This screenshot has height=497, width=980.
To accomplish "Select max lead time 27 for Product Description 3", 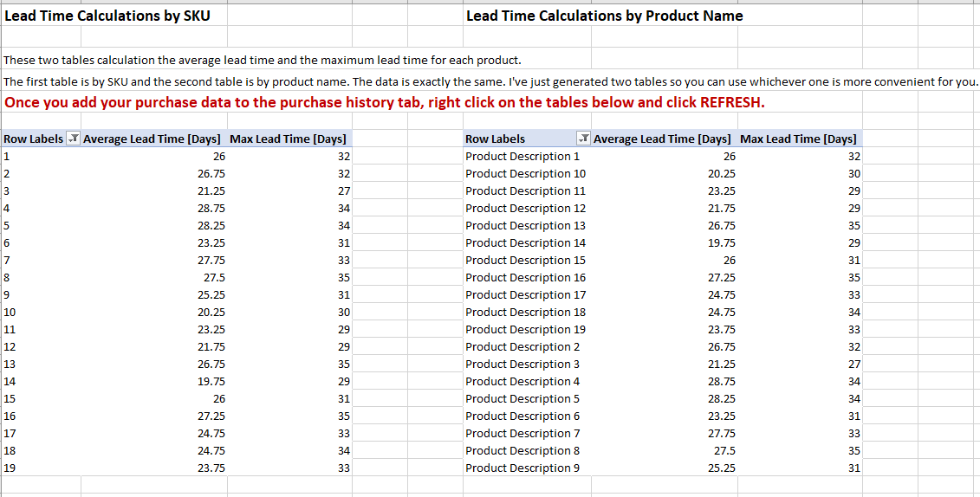I will pos(800,364).
